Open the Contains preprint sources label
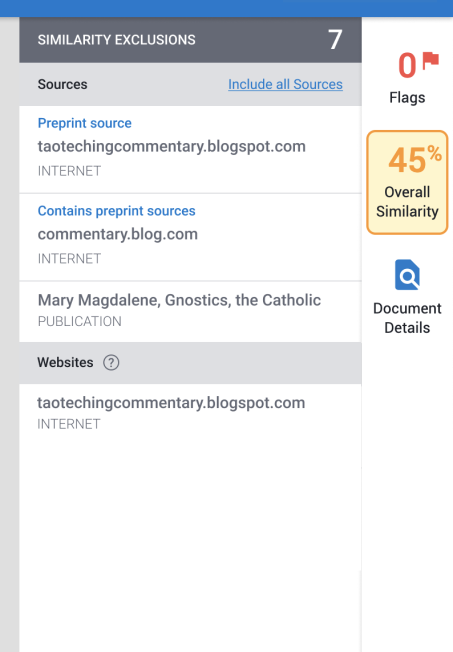The image size is (453, 652). pos(116,211)
